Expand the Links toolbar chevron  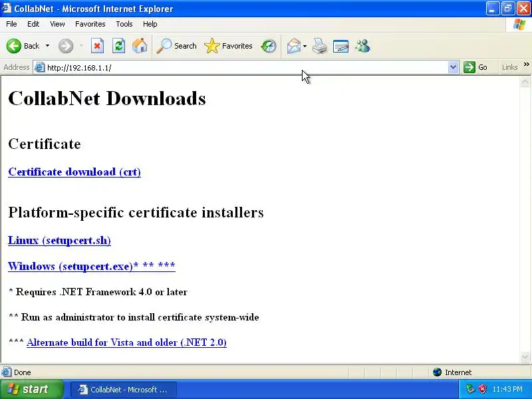pos(526,65)
